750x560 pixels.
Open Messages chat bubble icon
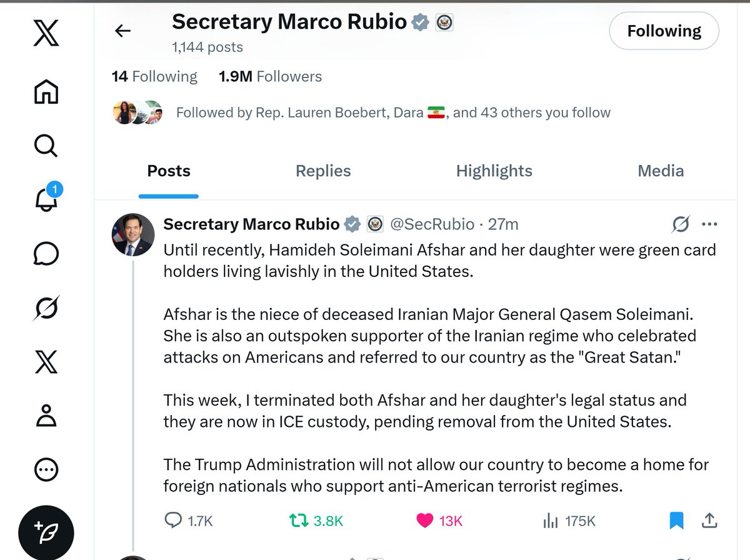[46, 254]
